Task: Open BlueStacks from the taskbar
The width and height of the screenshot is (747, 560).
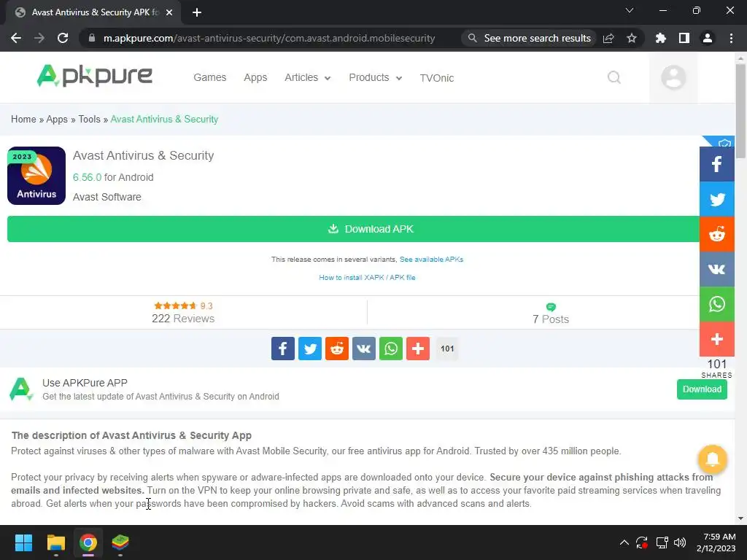Action: pyautogui.click(x=120, y=542)
